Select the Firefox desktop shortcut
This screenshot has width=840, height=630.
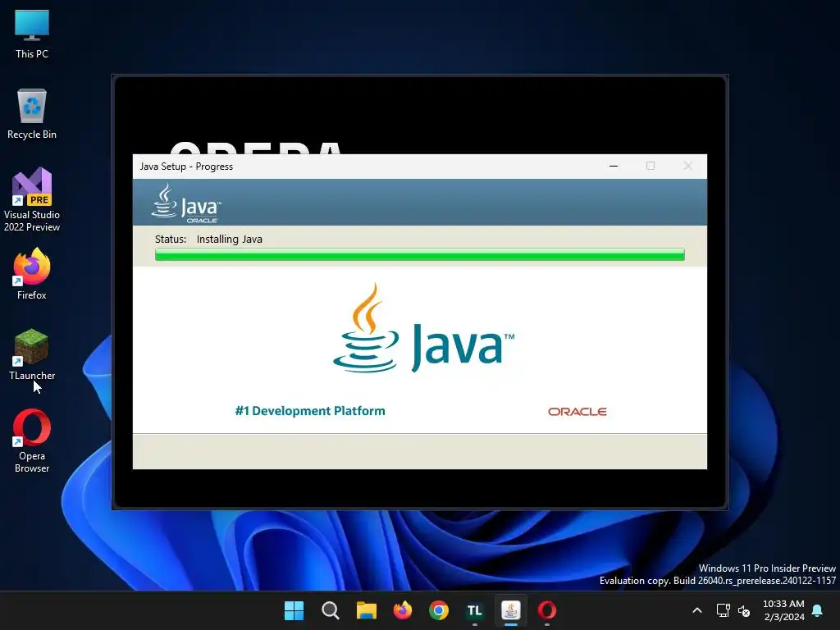click(x=32, y=274)
